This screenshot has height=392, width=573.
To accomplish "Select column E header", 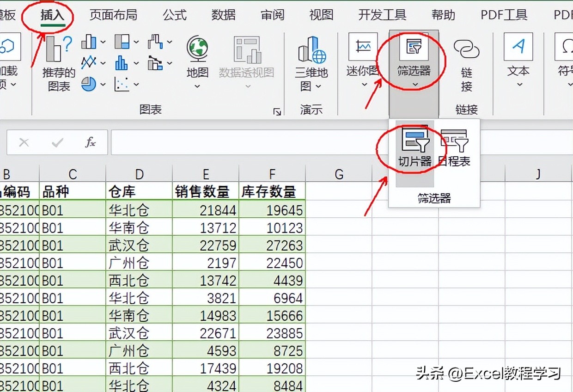I will tap(206, 174).
